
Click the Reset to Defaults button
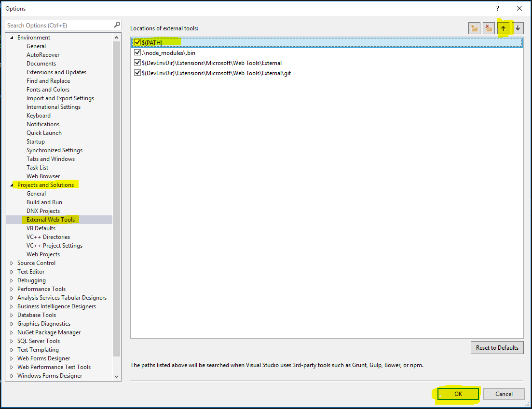(497, 347)
